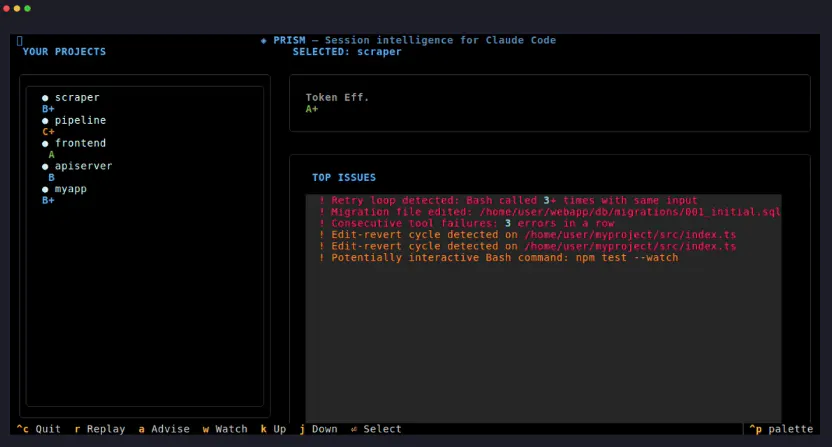The width and height of the screenshot is (832, 447).
Task: Open the command palette
Action: tap(781, 429)
